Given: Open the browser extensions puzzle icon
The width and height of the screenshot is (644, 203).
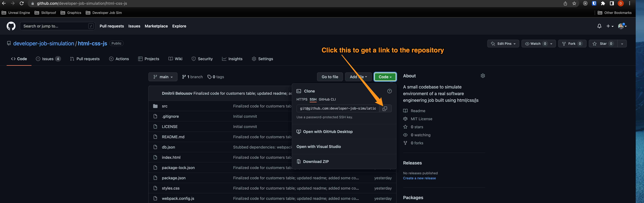Looking at the screenshot, I should pyautogui.click(x=603, y=3).
